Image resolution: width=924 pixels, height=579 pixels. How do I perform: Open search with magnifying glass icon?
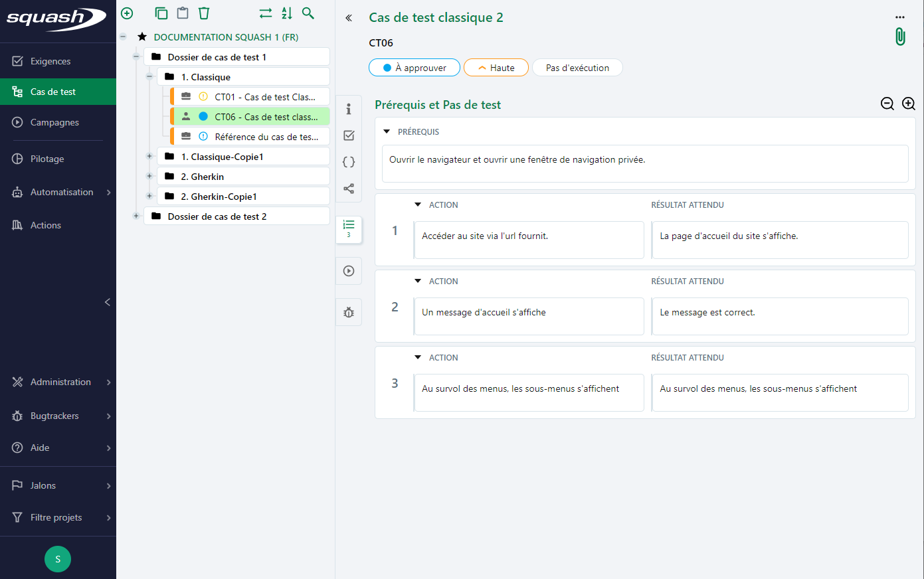tap(308, 13)
